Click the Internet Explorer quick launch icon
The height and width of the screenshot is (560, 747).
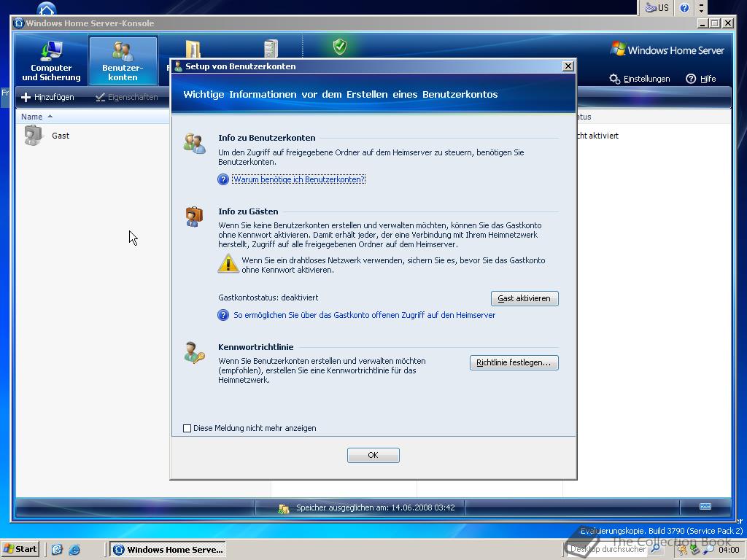point(74,550)
